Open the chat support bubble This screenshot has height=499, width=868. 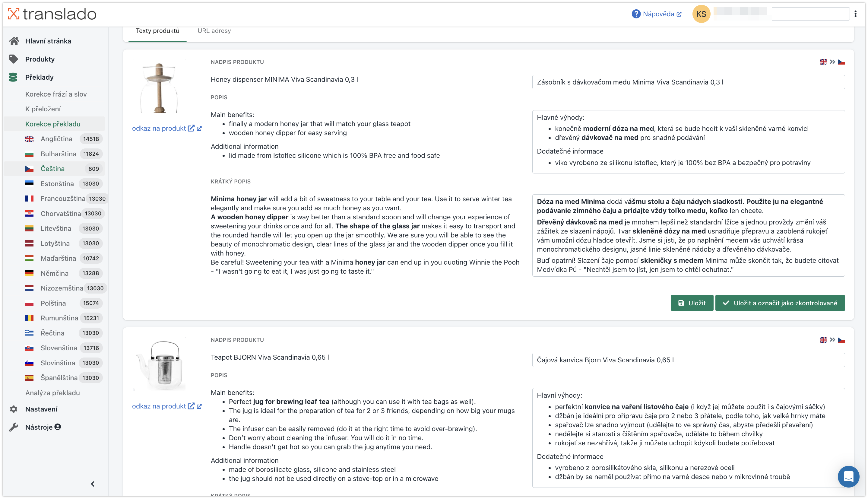click(848, 477)
